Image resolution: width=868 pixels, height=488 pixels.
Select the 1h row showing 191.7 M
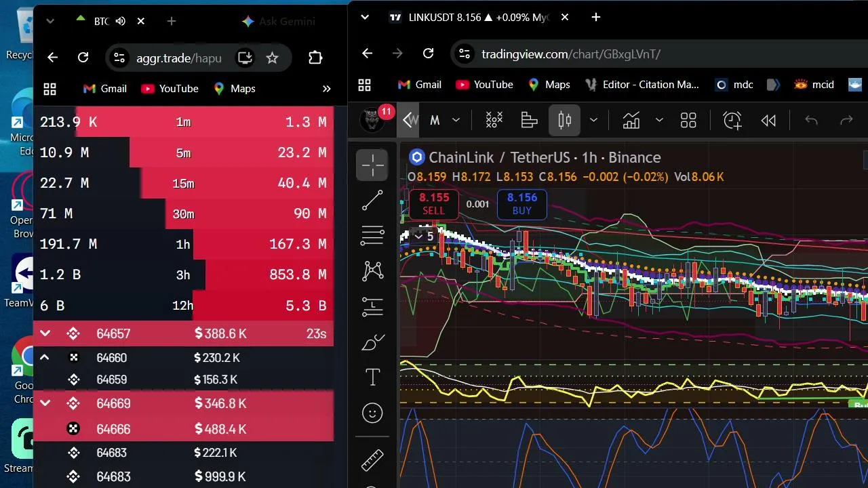tap(183, 244)
